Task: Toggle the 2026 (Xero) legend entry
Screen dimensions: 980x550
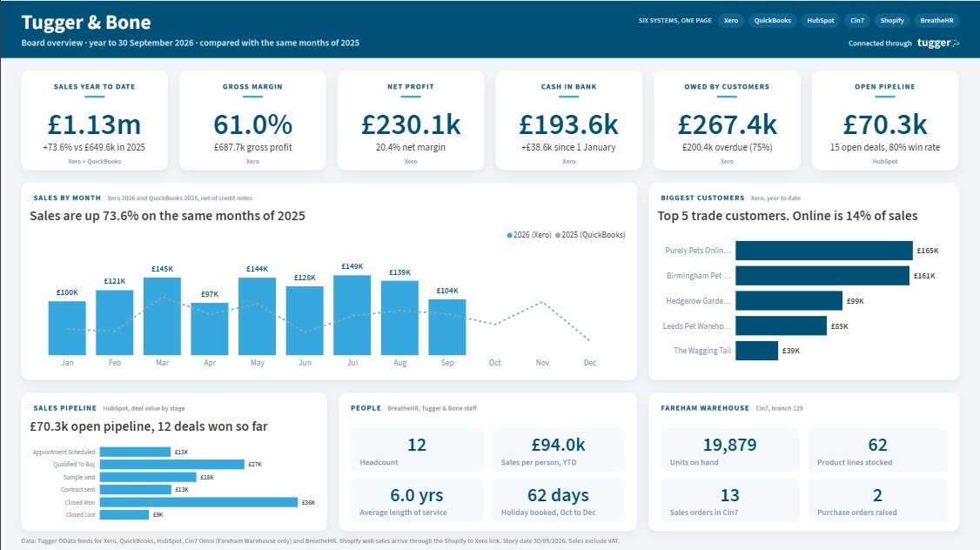Action: pos(529,235)
